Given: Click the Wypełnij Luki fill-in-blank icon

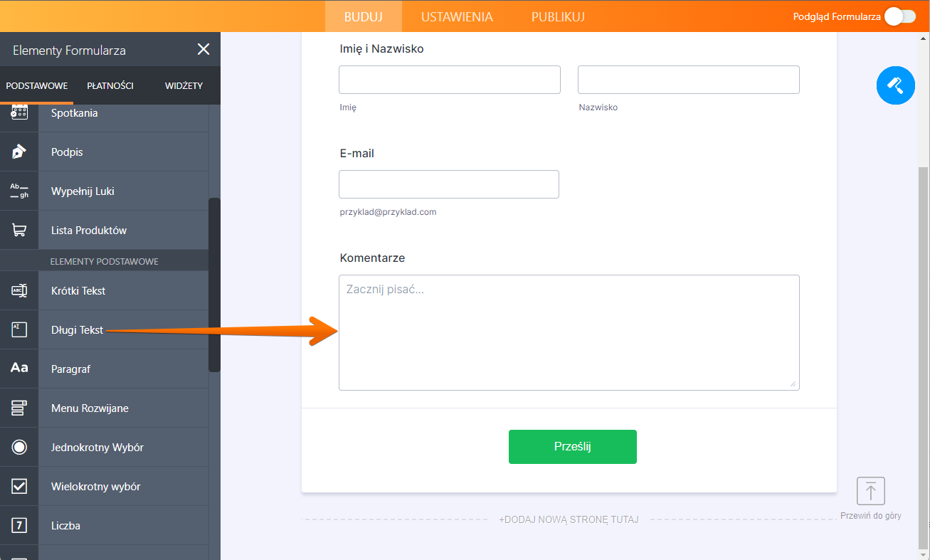Looking at the screenshot, I should 19,191.
